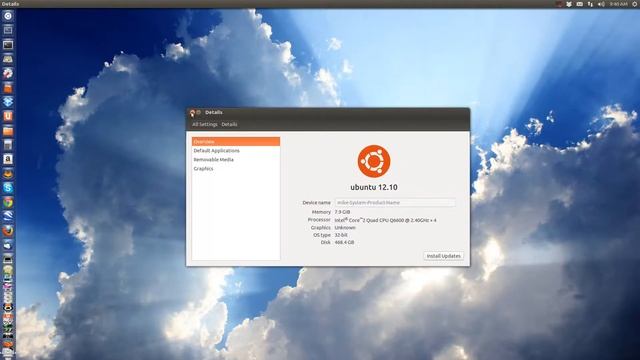Go to All Settings breadcrumb
The width and height of the screenshot is (640, 360).
coord(204,124)
